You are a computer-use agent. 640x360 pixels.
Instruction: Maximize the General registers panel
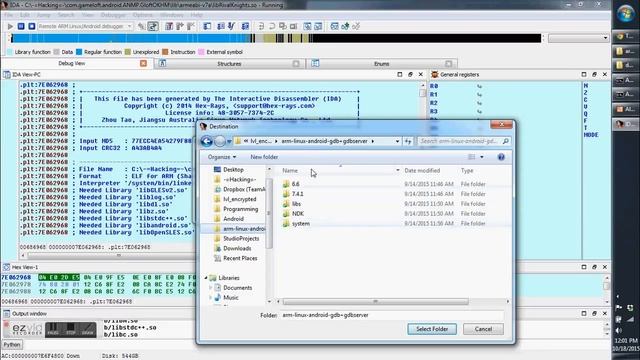584,75
